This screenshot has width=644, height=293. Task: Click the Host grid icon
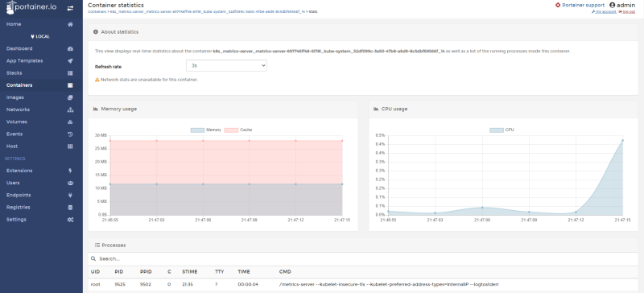[x=70, y=146]
